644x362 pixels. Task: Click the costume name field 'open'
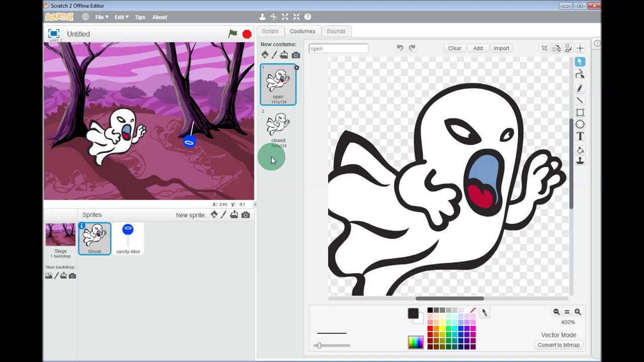click(x=338, y=49)
